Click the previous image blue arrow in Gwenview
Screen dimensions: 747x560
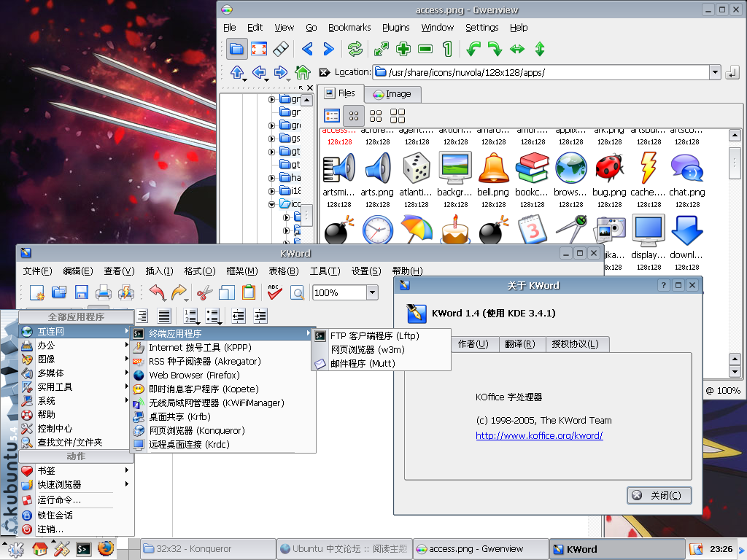(x=307, y=49)
